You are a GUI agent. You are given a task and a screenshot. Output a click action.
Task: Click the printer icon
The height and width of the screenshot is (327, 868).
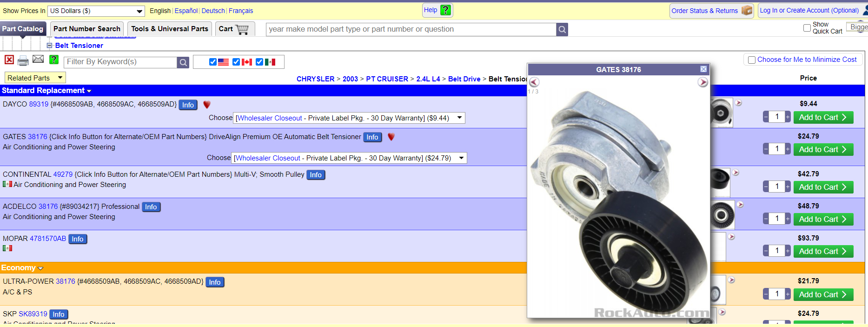[x=23, y=60]
